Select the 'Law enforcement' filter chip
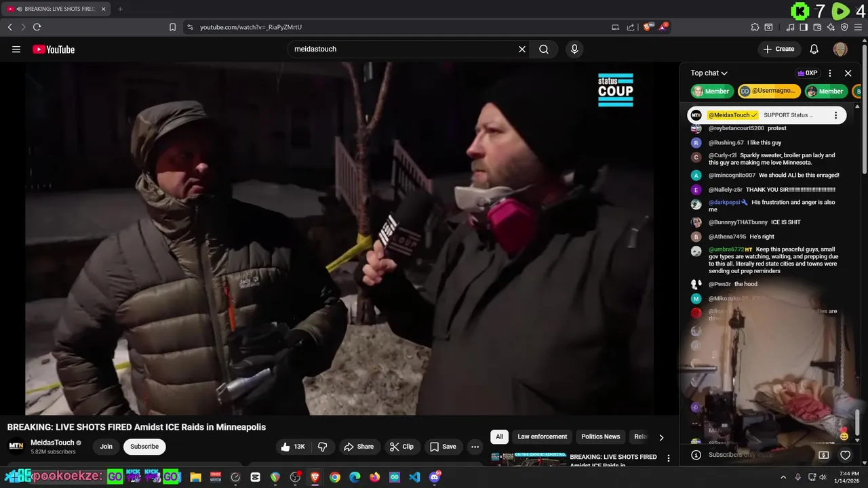Image resolution: width=868 pixels, height=488 pixels. point(542,436)
